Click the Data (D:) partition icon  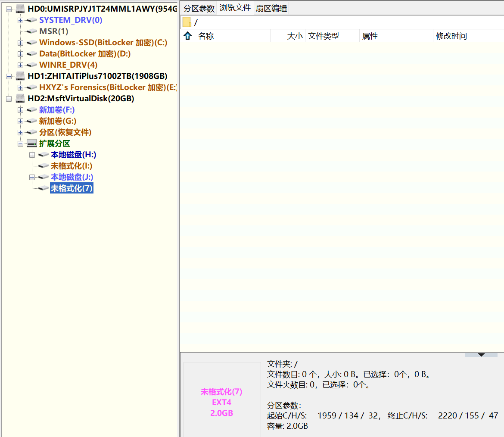pos(32,54)
